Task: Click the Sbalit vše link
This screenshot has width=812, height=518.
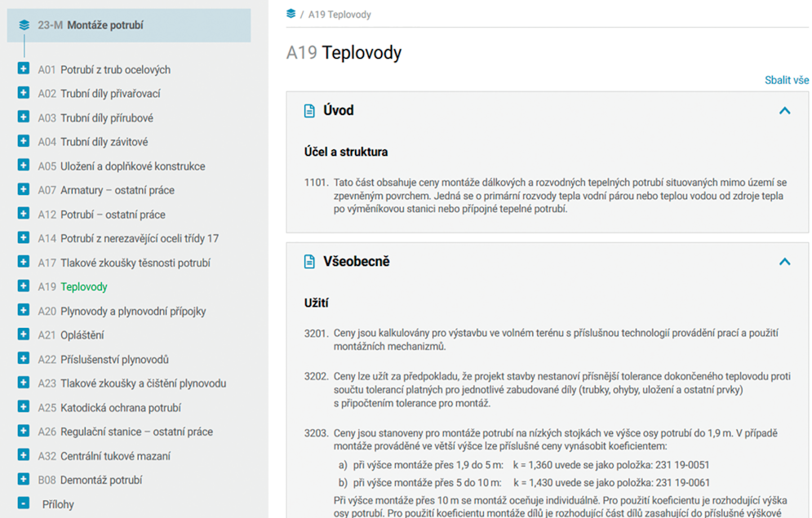Action: pyautogui.click(x=787, y=80)
